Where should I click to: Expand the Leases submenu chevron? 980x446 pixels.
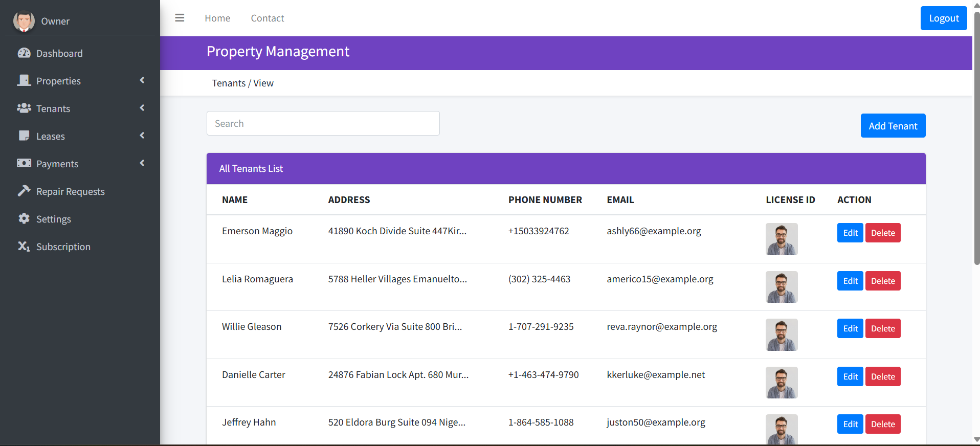(142, 136)
